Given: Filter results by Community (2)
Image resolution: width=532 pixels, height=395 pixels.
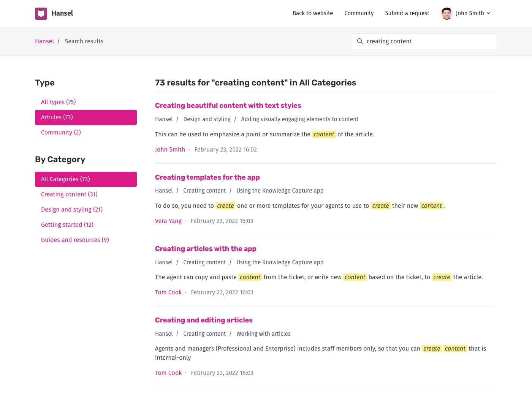Looking at the screenshot, I should 61,133.
